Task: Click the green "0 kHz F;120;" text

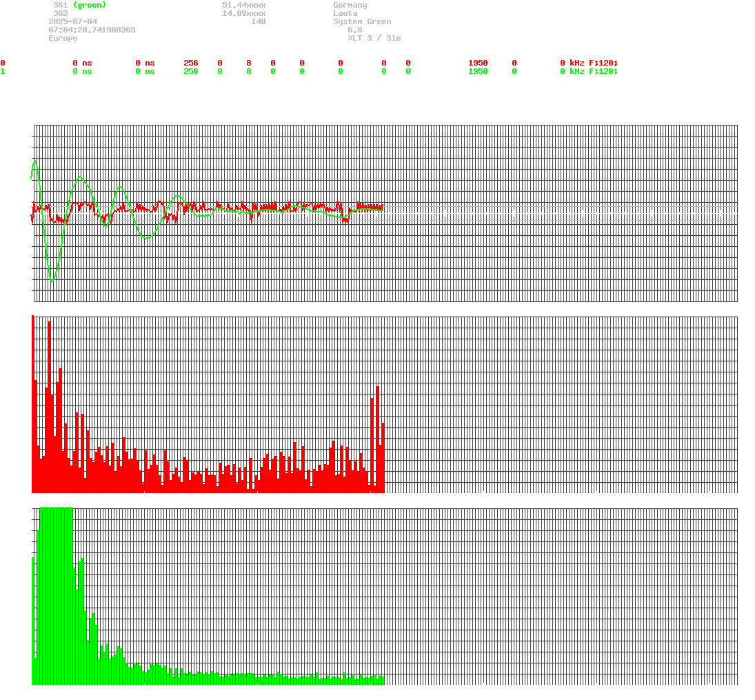Action: pyautogui.click(x=589, y=71)
